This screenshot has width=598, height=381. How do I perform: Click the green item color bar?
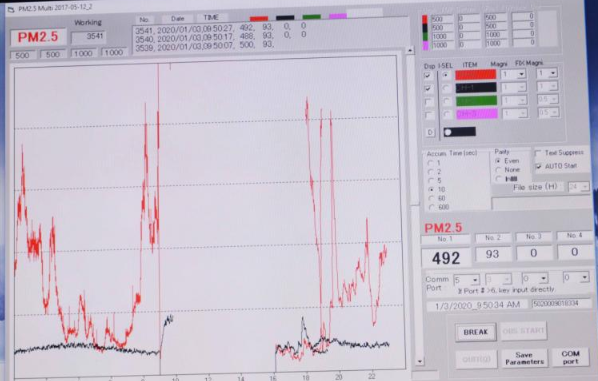476,101
